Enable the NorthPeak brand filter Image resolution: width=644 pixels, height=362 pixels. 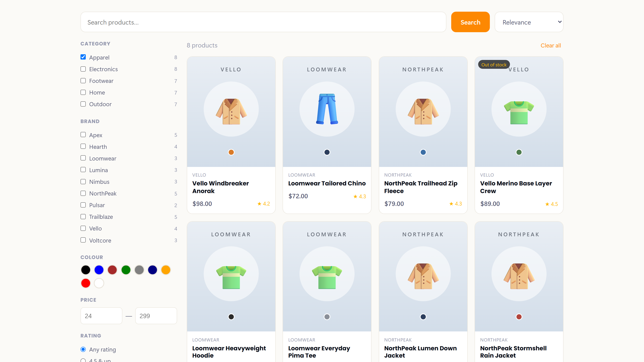[x=83, y=193]
